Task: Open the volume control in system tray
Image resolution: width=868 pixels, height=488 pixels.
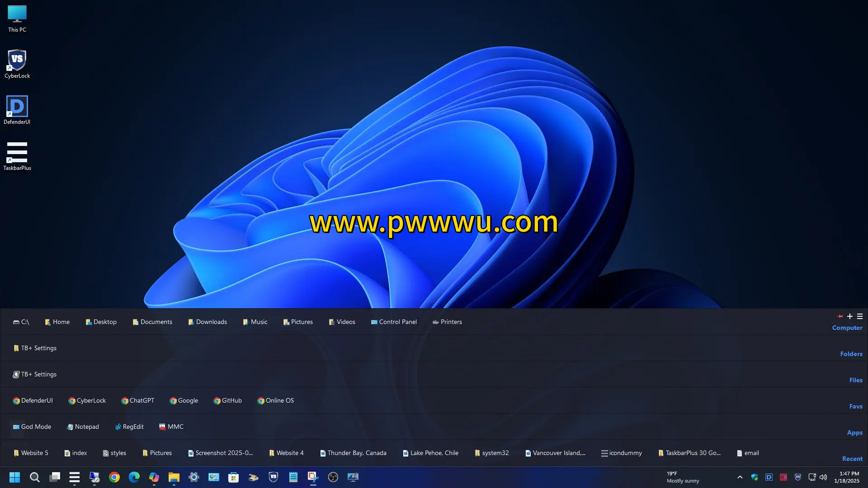Action: 823,477
